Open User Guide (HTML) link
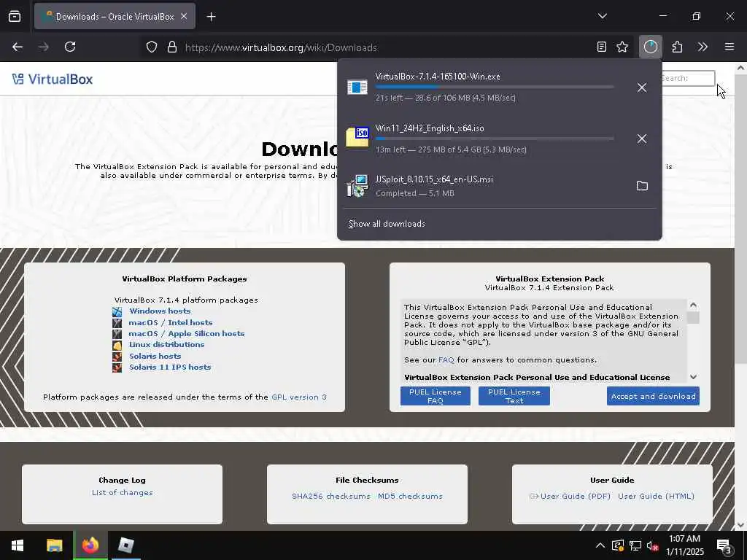Viewport: 747px width, 560px height. [656, 496]
